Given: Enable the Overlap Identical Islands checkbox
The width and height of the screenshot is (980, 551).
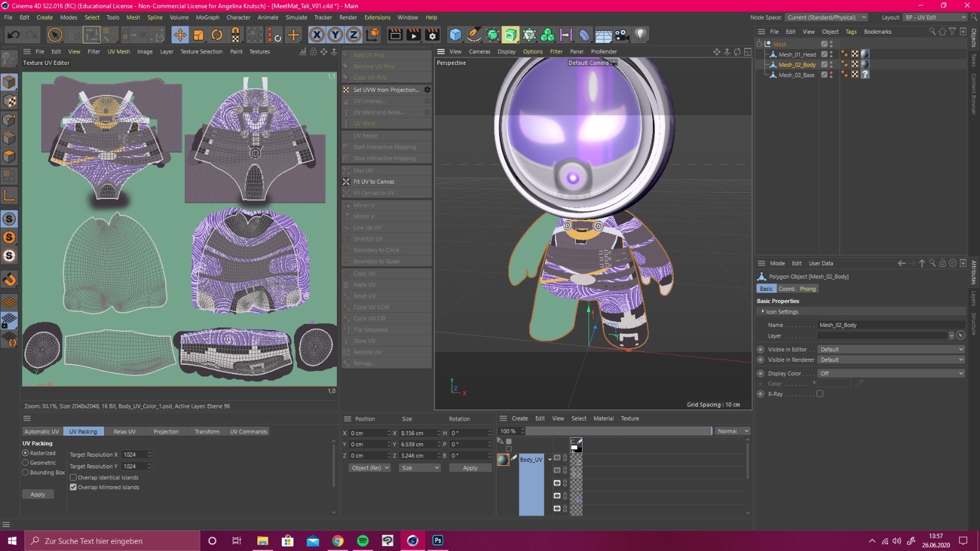Looking at the screenshot, I should point(73,478).
